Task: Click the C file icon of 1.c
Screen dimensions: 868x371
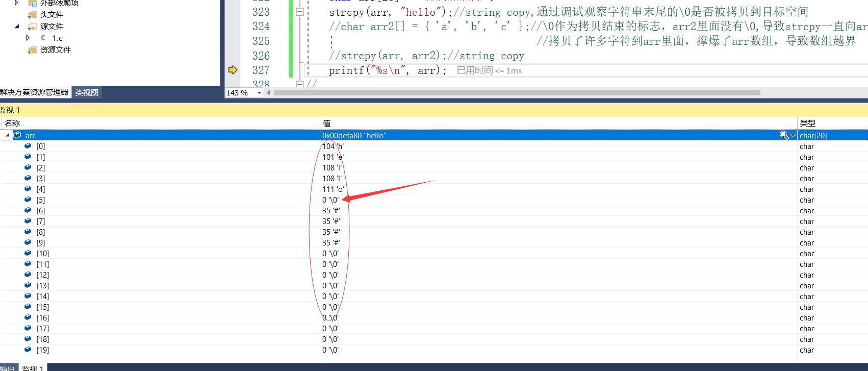Action: pyautogui.click(x=43, y=38)
